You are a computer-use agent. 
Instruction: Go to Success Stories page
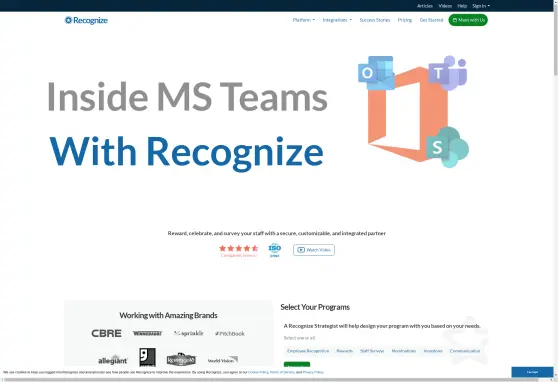(x=375, y=20)
